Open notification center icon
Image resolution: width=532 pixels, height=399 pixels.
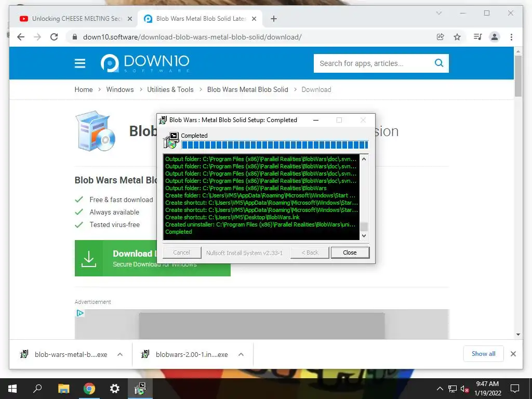tap(515, 389)
